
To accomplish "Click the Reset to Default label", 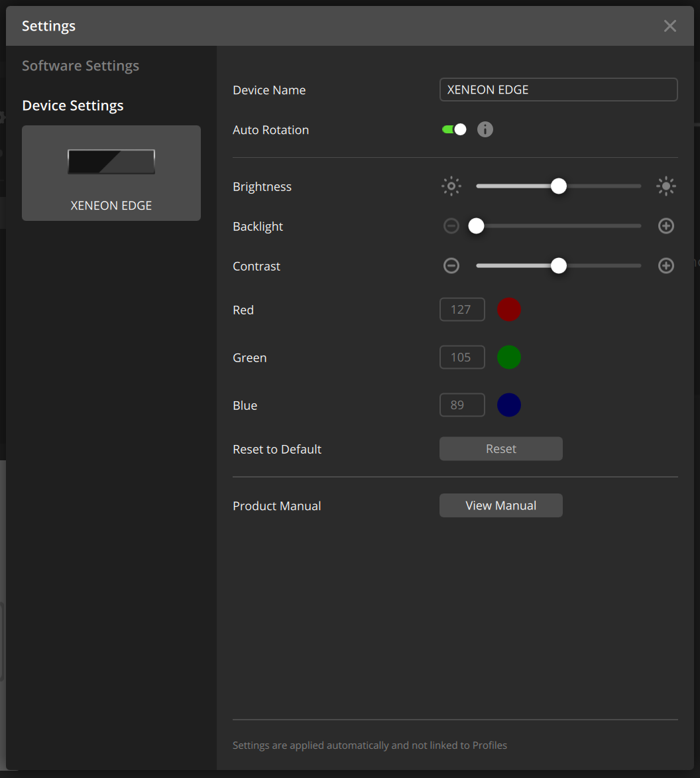I will (x=277, y=449).
